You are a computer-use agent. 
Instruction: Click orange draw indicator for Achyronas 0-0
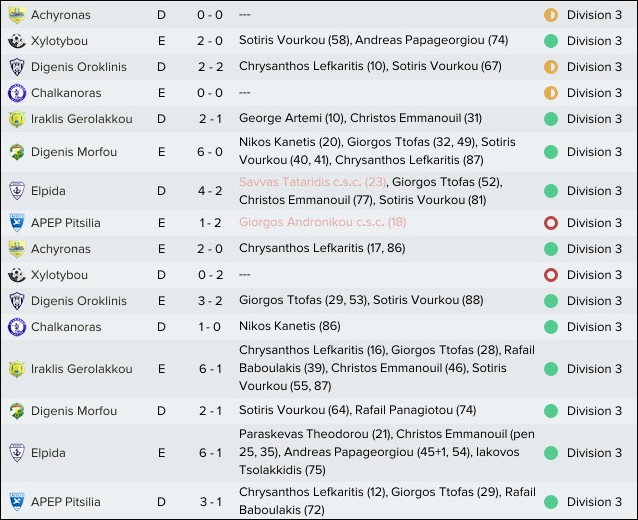click(551, 15)
